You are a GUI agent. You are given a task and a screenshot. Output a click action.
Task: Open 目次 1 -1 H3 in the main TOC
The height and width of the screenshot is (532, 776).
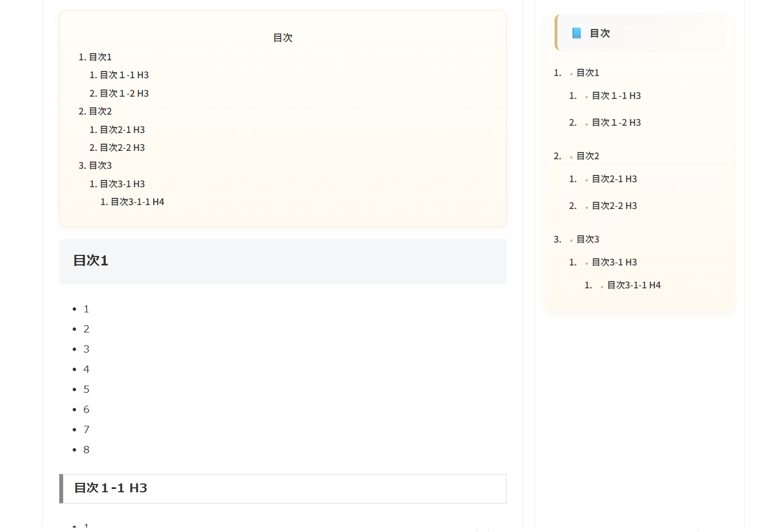124,74
